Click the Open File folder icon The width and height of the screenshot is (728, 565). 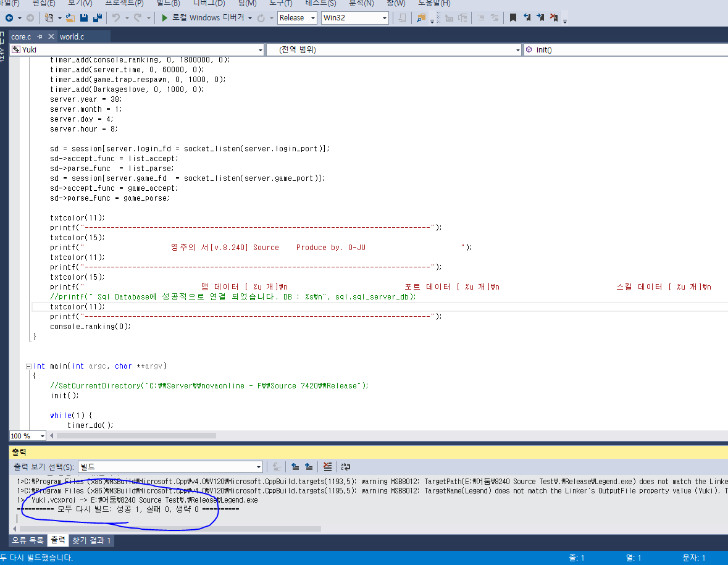click(x=70, y=18)
